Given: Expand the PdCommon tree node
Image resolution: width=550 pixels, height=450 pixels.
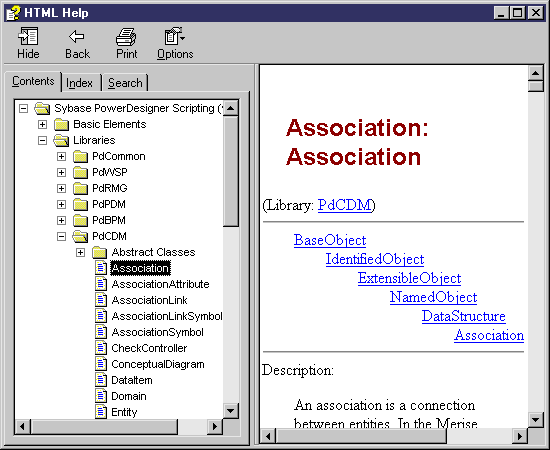Looking at the screenshot, I should (61, 156).
